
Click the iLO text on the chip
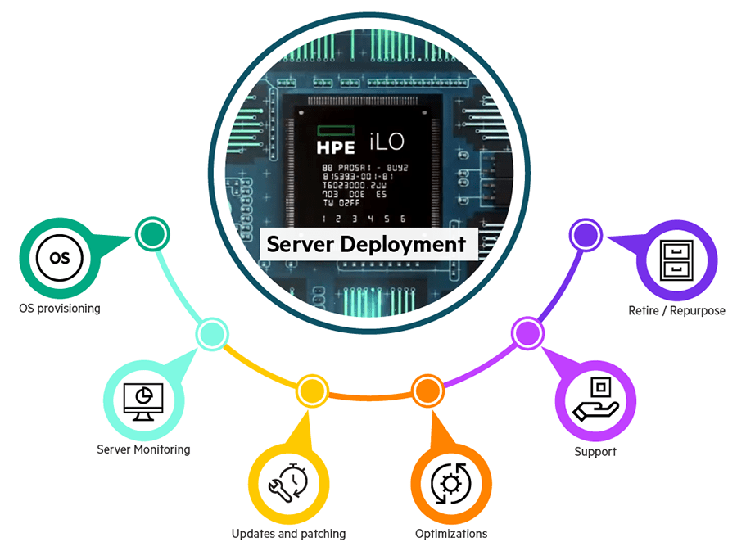pyautogui.click(x=387, y=142)
